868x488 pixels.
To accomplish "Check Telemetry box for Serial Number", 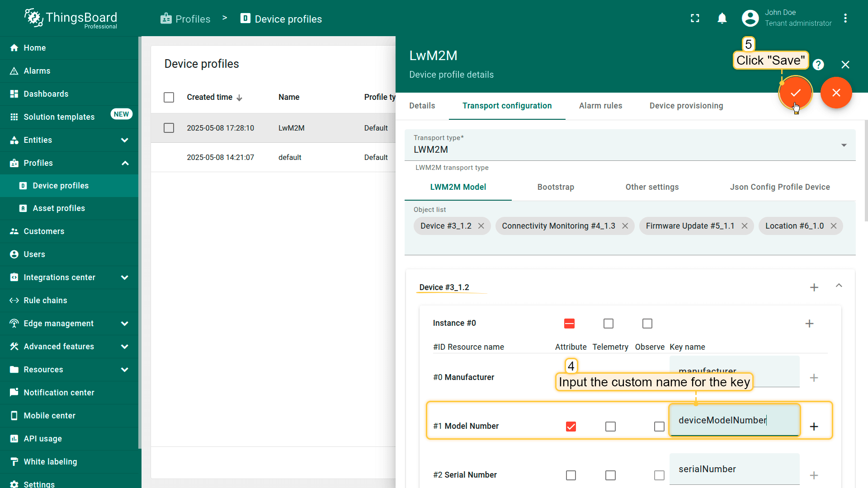I will (610, 475).
